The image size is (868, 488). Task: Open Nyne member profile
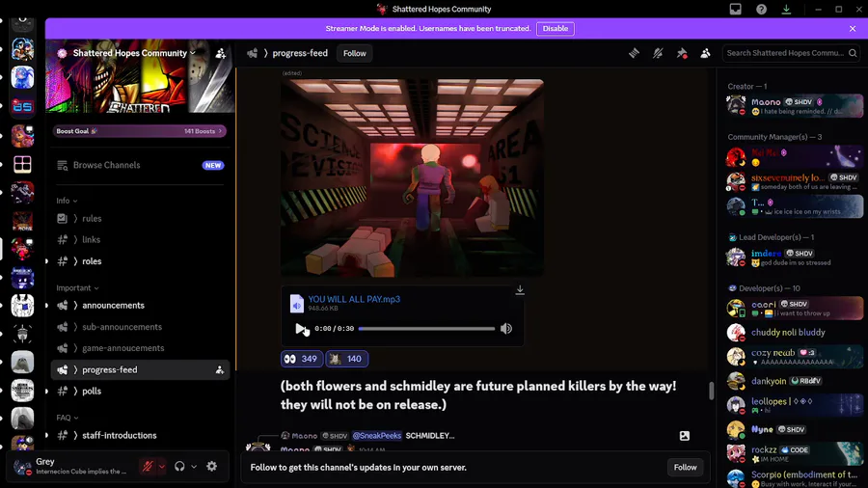794,429
